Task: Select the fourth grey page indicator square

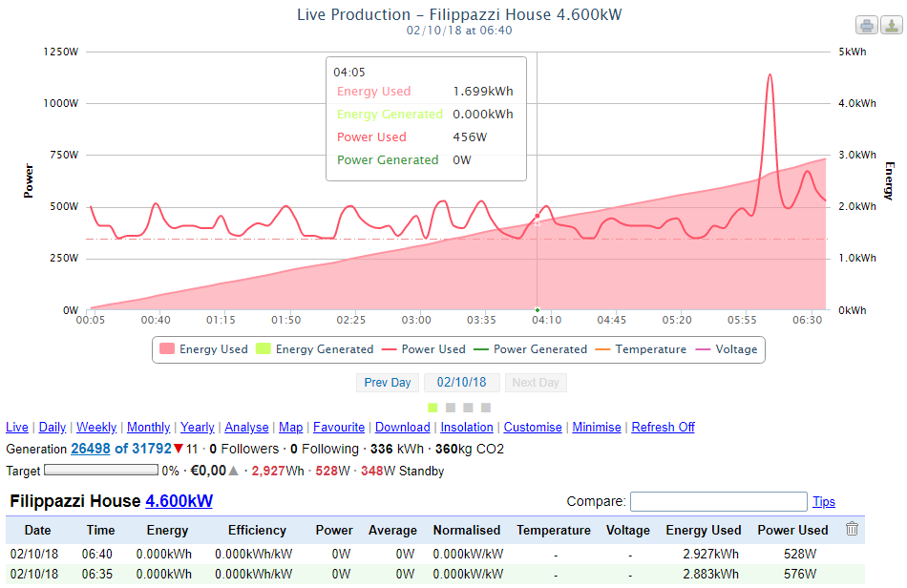Action: (x=486, y=408)
